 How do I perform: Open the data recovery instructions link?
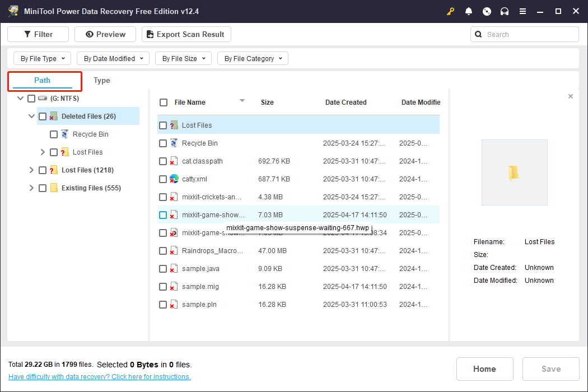[99, 377]
